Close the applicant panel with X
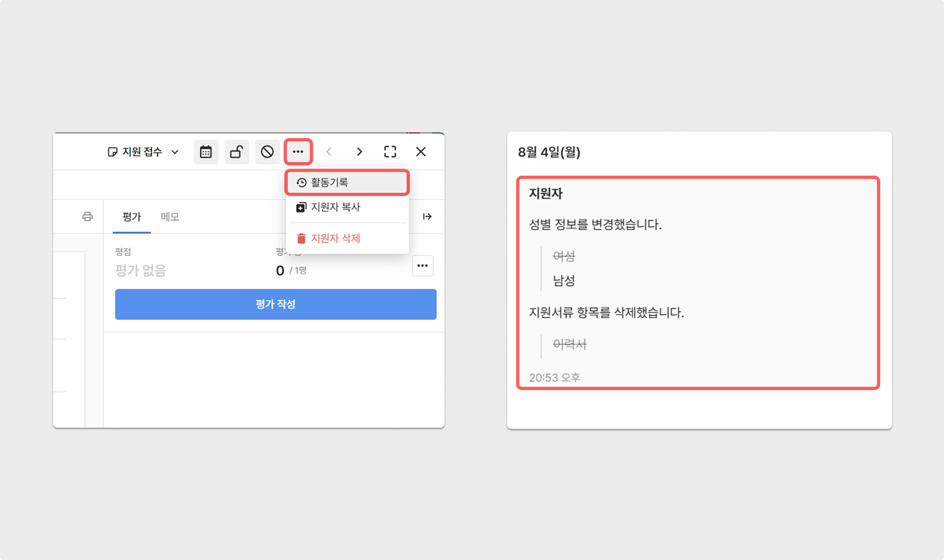The height and width of the screenshot is (560, 944). tap(421, 152)
